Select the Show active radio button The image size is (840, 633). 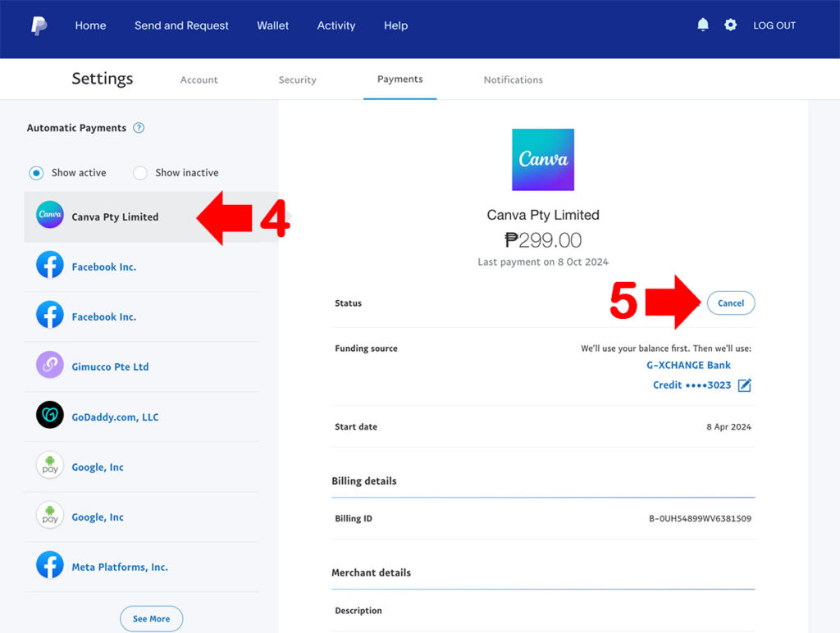click(35, 172)
